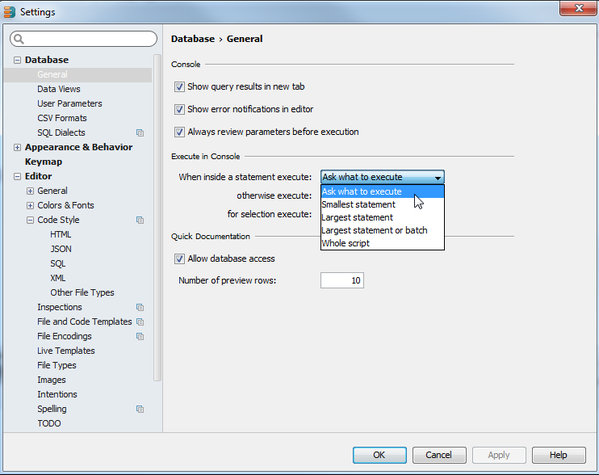This screenshot has width=599, height=475.
Task: Click the icon next to File and Code Templates
Action: (140, 322)
